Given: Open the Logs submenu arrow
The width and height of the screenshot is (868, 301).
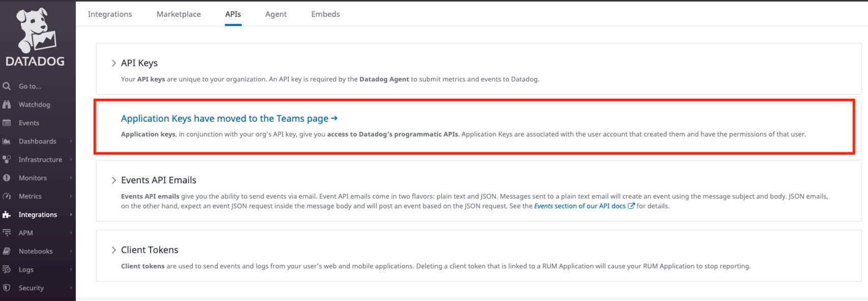Looking at the screenshot, I should click(x=71, y=269).
